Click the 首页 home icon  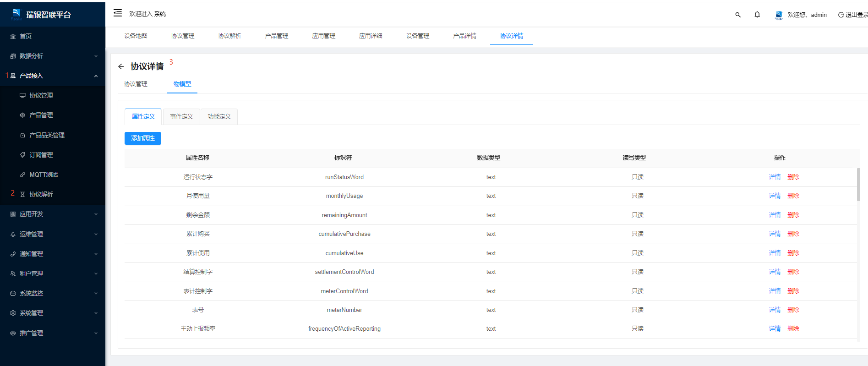[13, 36]
